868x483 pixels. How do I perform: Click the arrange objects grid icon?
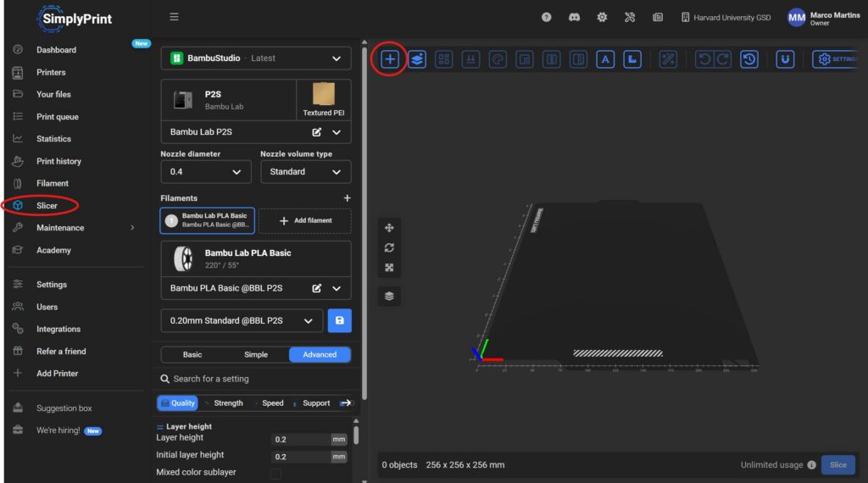click(x=444, y=59)
